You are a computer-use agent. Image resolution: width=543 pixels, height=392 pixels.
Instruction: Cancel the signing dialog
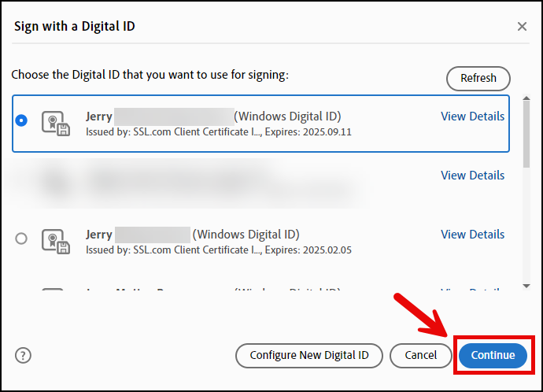click(421, 355)
